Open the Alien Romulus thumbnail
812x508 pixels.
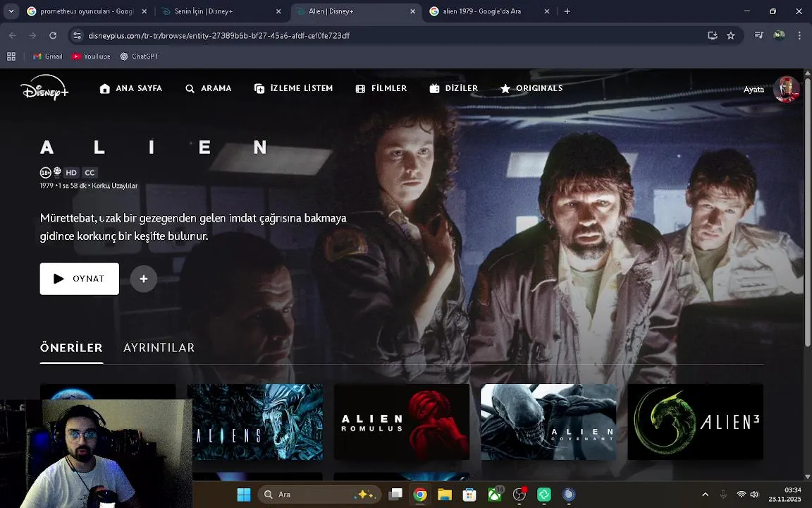pyautogui.click(x=402, y=422)
